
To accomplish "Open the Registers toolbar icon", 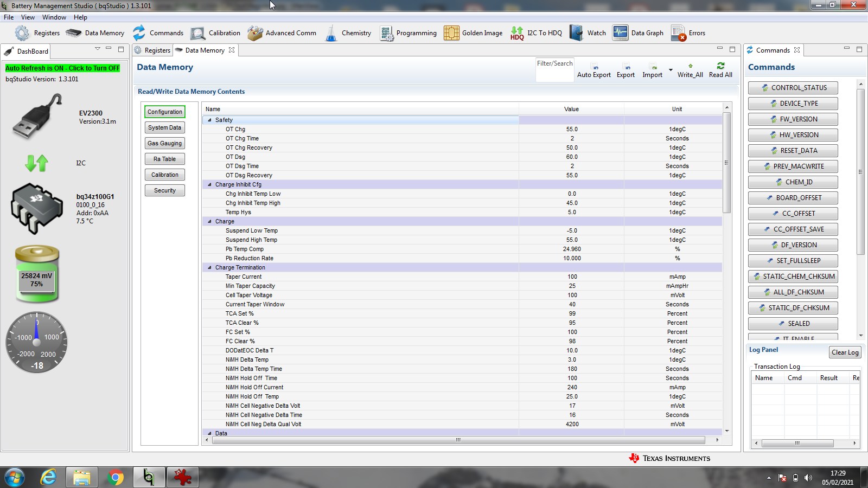I will pos(22,33).
